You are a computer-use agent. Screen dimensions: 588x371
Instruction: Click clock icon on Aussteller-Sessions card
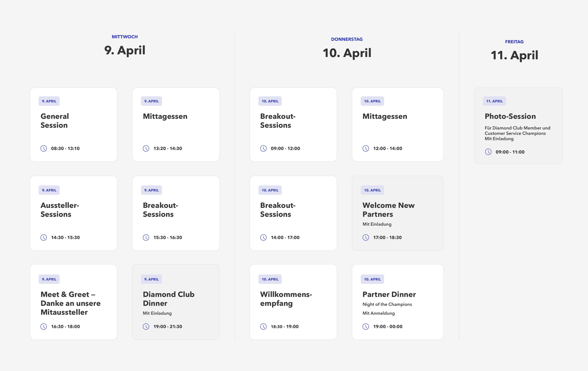point(44,238)
